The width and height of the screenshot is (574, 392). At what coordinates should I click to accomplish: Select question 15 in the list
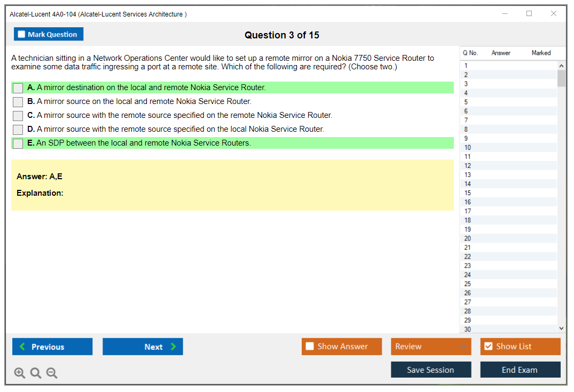click(468, 193)
